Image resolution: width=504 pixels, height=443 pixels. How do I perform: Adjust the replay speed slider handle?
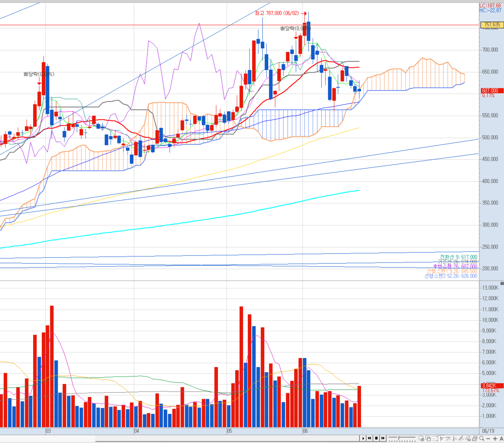tap(399, 438)
